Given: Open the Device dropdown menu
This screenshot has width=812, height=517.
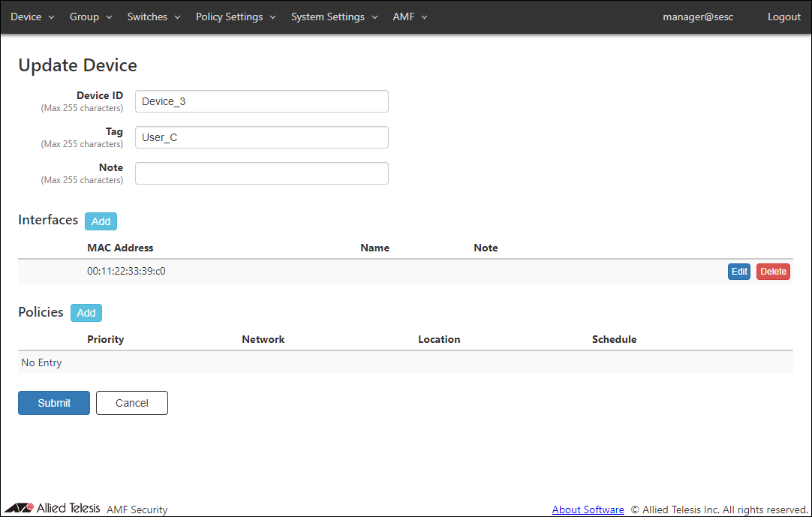Looking at the screenshot, I should coord(32,17).
